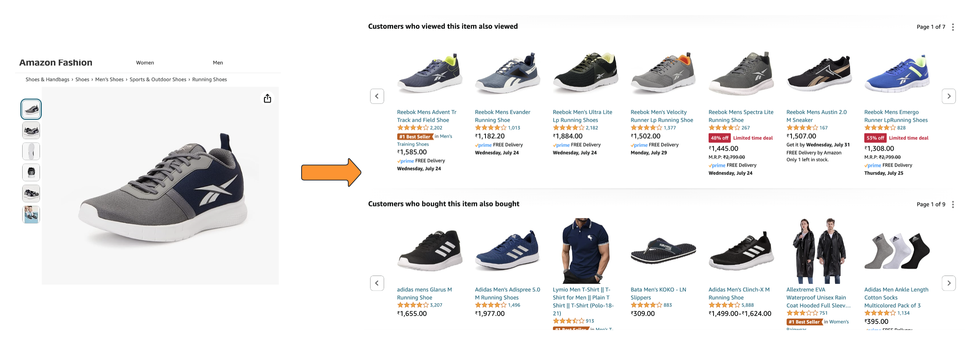Image resolution: width=980 pixels, height=345 pixels.
Task: Open the Men tab in Amazon Fashion
Action: click(217, 63)
